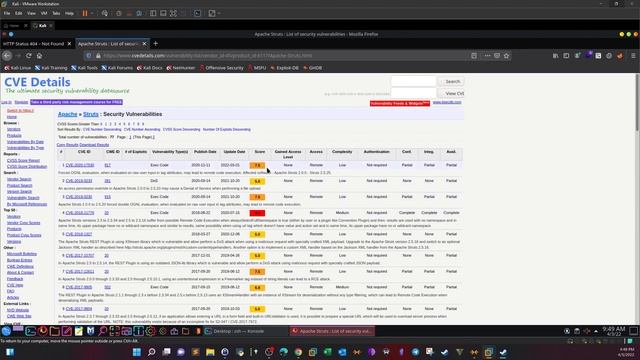Screen dimensions: 640x360
Task: Open Vendor Search sidebar link
Action: pos(19,179)
